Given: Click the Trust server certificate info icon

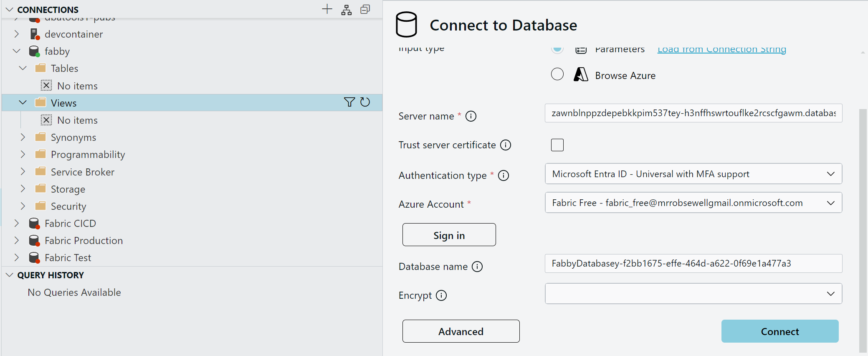Looking at the screenshot, I should pyautogui.click(x=506, y=145).
